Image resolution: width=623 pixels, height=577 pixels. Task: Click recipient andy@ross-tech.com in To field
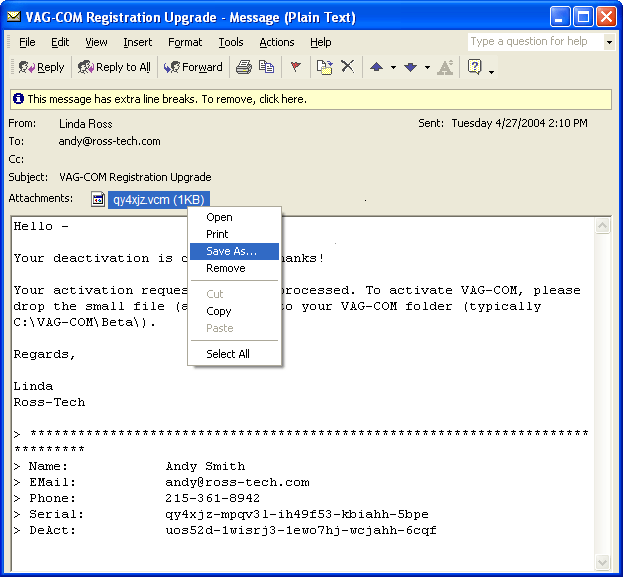[x=110, y=141]
